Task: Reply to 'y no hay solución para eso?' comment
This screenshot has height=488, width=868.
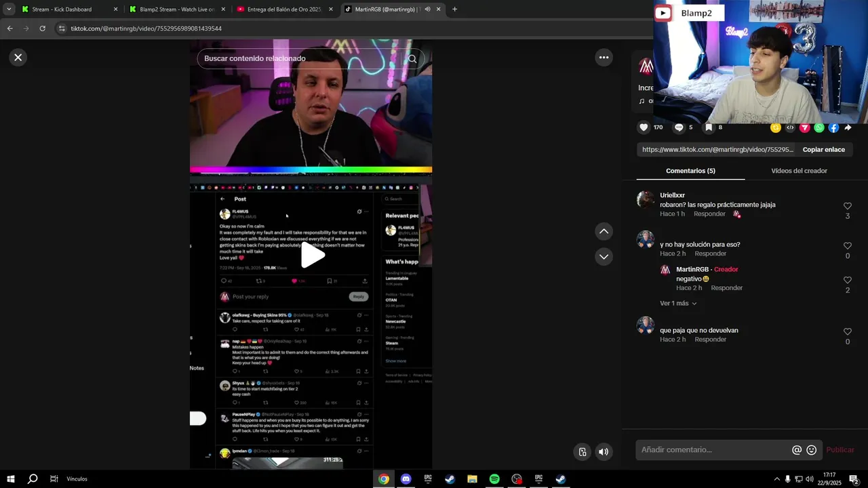Action: (710, 254)
